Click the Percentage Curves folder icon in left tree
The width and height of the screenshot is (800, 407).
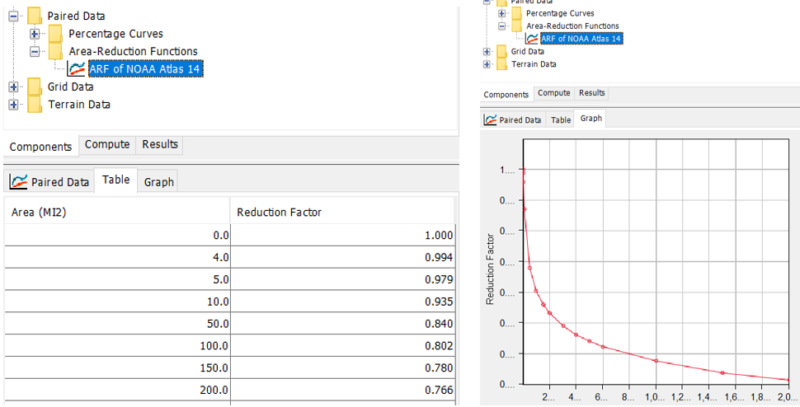coord(56,34)
